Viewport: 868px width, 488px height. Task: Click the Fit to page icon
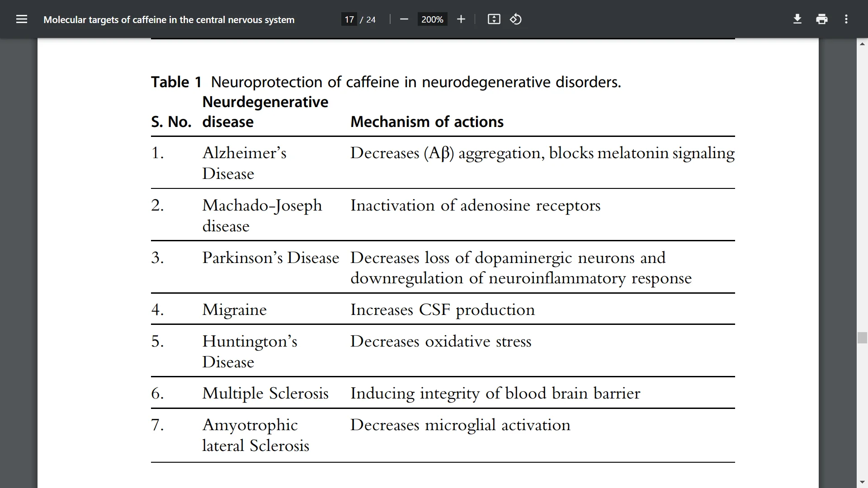[x=494, y=19]
